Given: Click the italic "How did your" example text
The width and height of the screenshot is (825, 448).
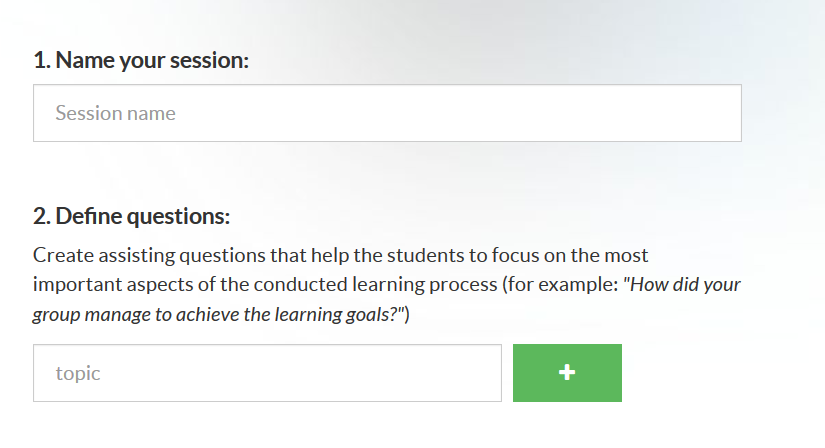Looking at the screenshot, I should [x=685, y=284].
